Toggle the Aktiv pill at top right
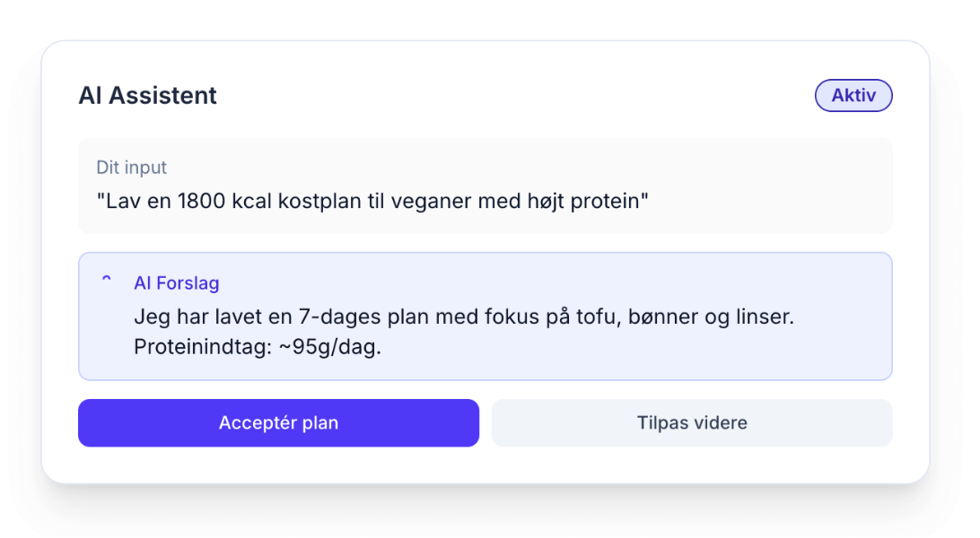This screenshot has height=538, width=980. (x=853, y=95)
